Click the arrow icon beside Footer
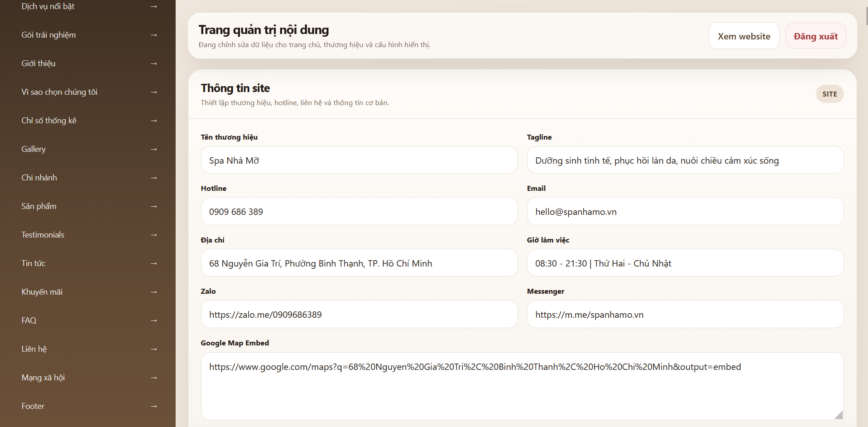 (153, 406)
